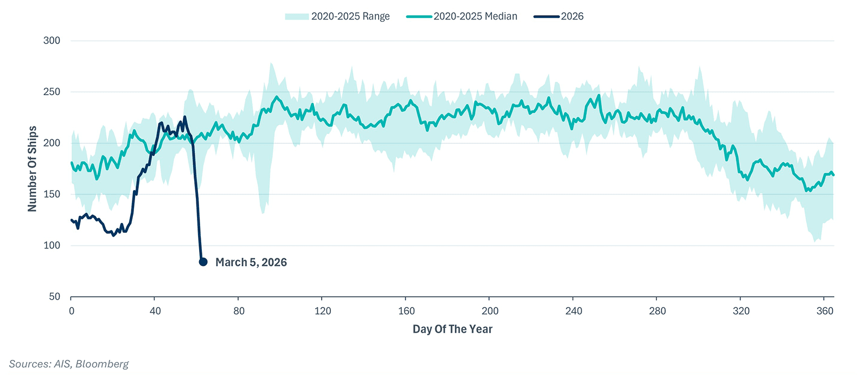Click the 150 tick label on y-axis
Image resolution: width=868 pixels, height=375 pixels.
tap(52, 194)
